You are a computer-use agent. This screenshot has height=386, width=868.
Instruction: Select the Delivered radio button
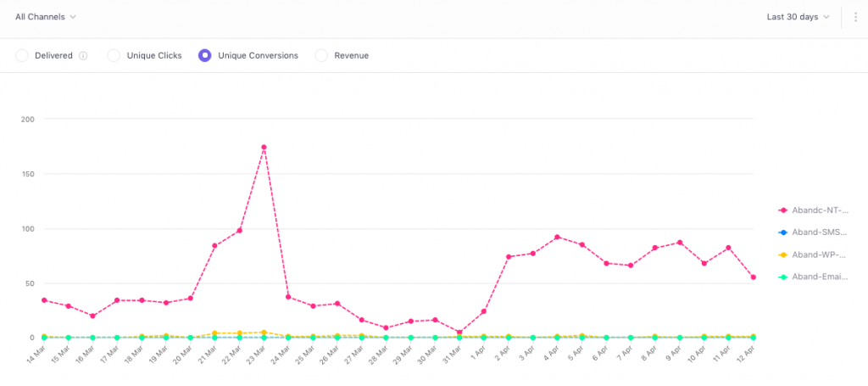tap(22, 55)
